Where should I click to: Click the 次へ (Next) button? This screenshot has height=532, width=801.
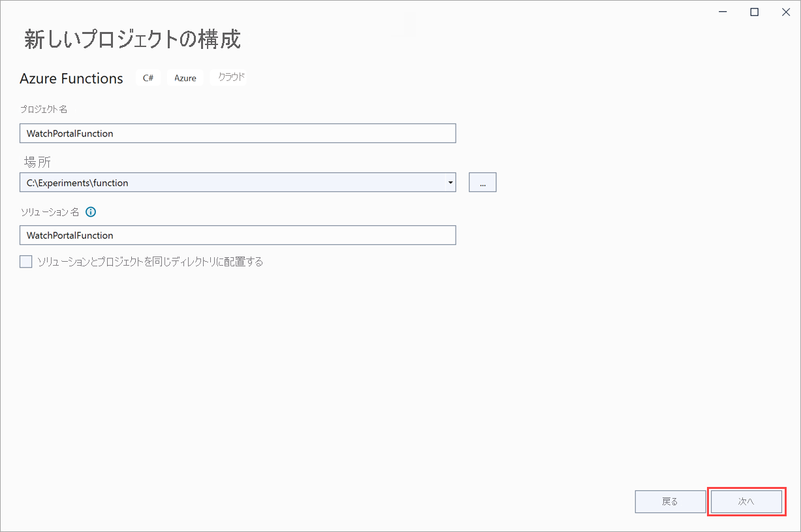[x=746, y=501]
